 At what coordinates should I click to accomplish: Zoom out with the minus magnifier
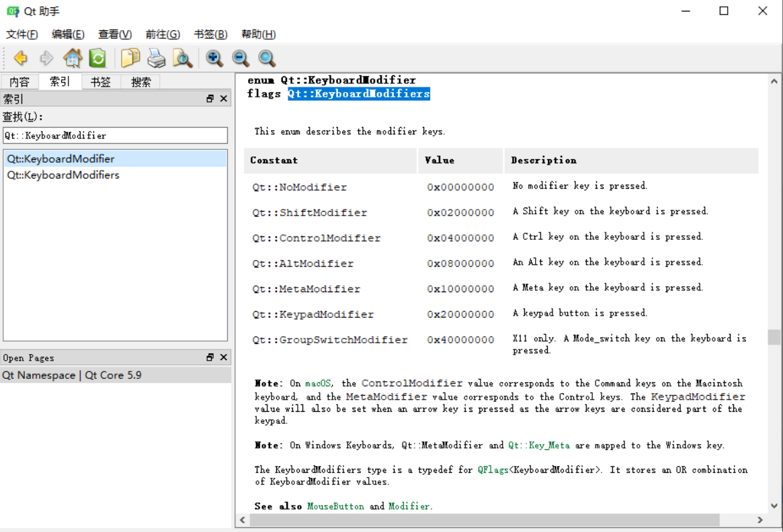point(241,58)
